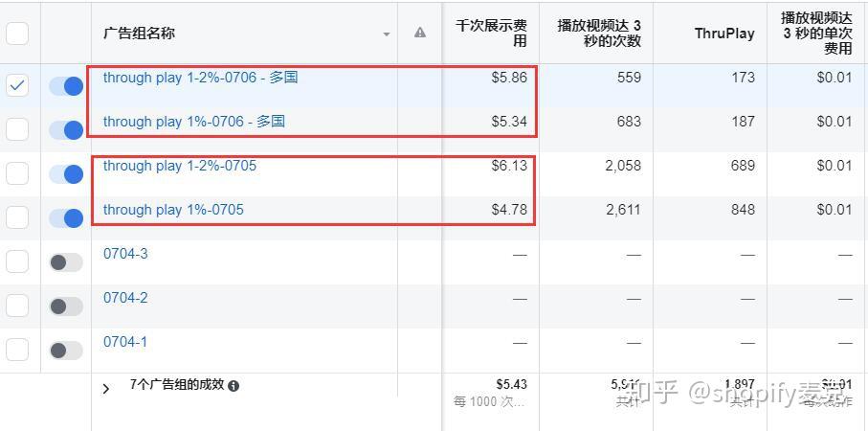Turn off the through play 1%-0706 - 多国 toggle
This screenshot has width=868, height=431.
click(x=66, y=129)
